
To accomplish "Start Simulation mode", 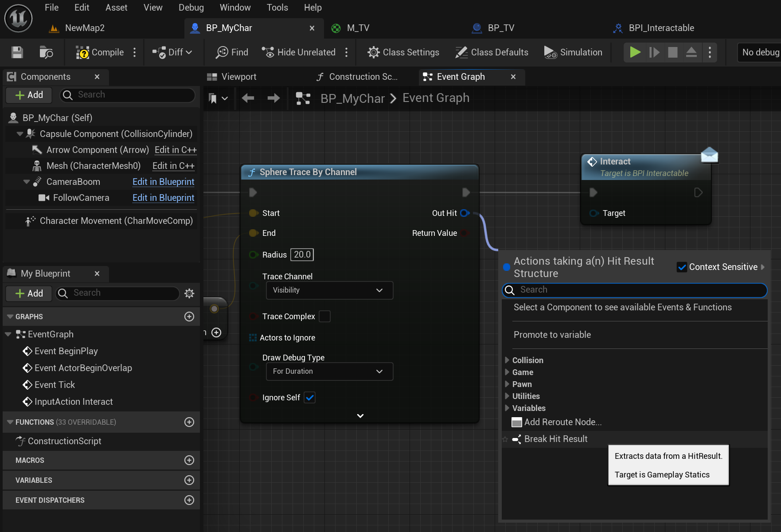I will (x=573, y=52).
